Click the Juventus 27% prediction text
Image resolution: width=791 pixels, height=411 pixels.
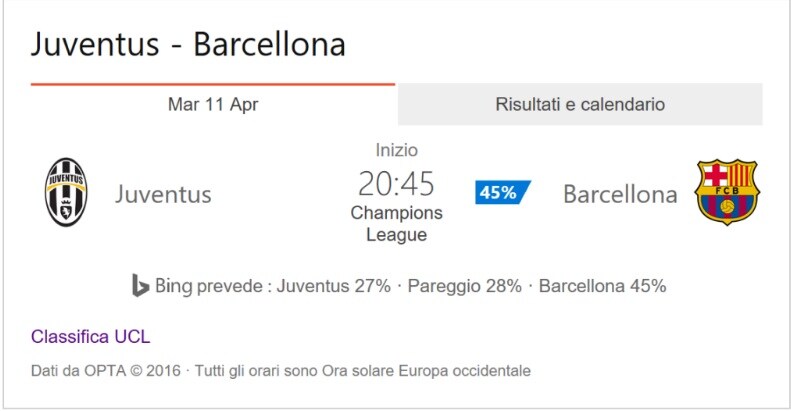(x=333, y=286)
